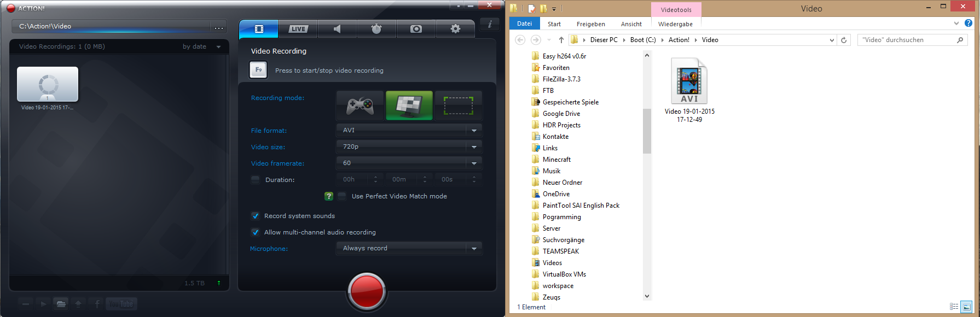Screen dimensions: 980x317
Task: Open the audio recording speaker tab
Action: [337, 29]
